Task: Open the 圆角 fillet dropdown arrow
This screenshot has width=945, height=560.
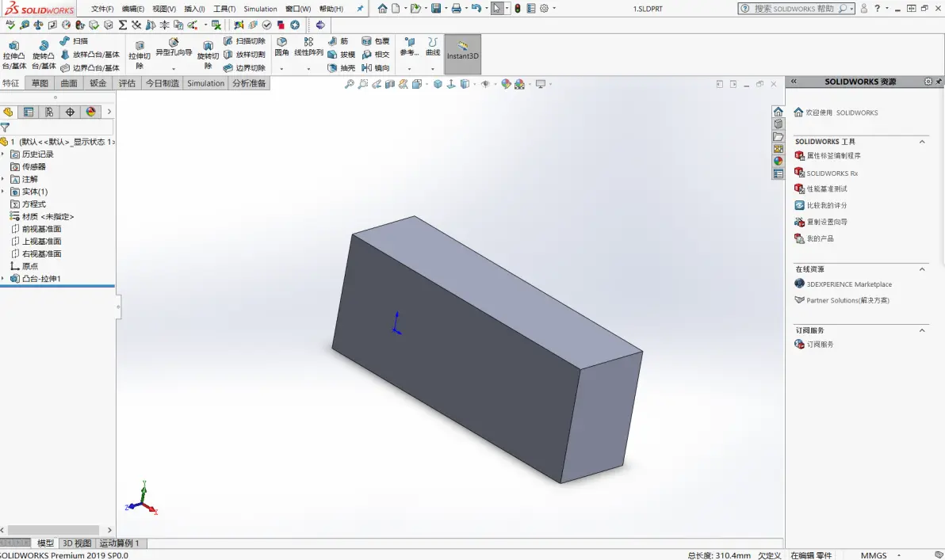Action: pos(281,69)
